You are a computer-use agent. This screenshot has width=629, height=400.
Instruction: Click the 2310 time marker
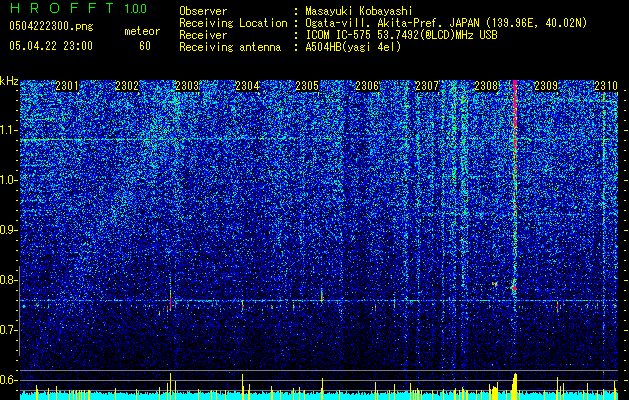[x=606, y=86]
